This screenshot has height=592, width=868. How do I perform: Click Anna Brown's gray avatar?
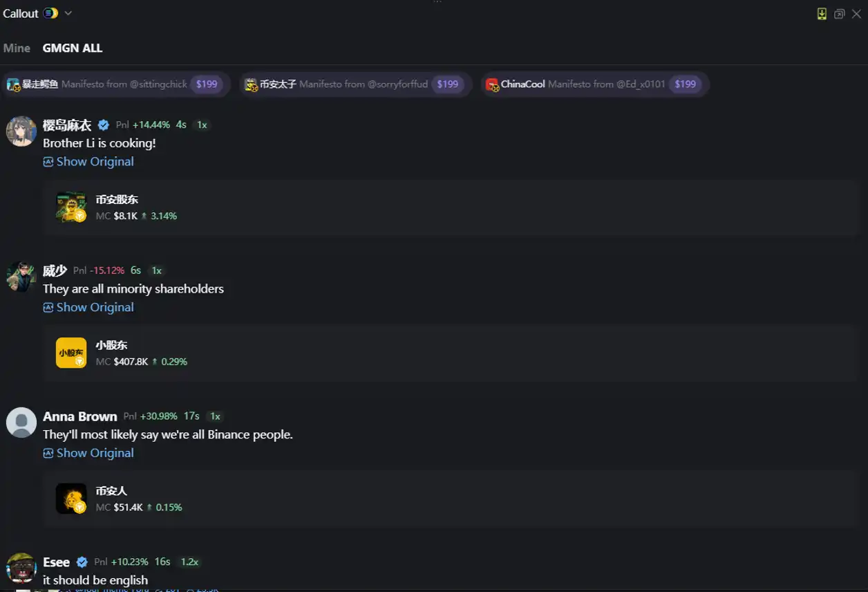point(21,423)
